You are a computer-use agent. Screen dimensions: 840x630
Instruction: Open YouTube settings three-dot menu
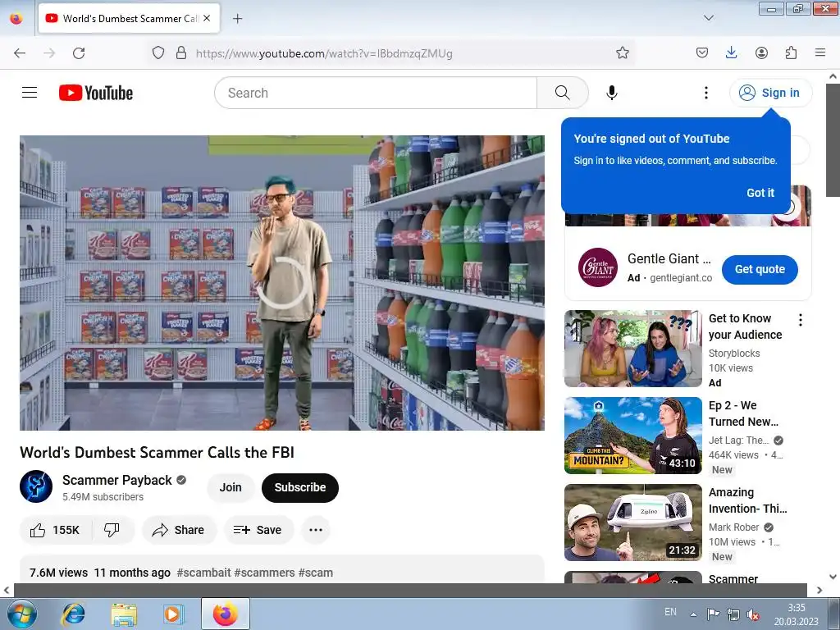[x=706, y=93]
